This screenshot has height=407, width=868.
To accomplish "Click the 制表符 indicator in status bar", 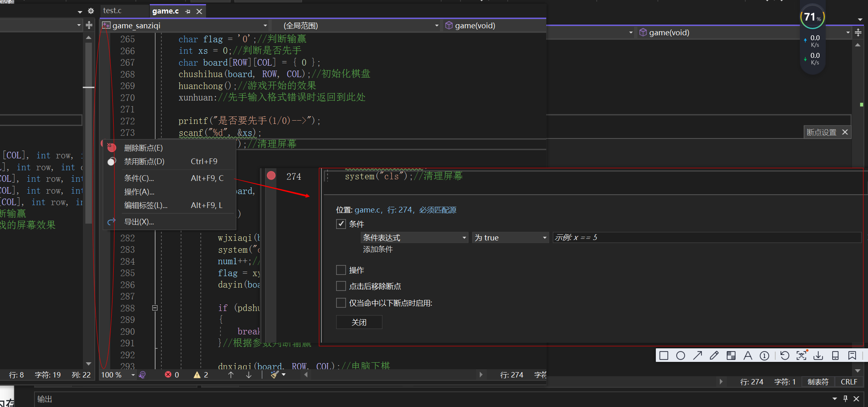I will coord(818,382).
